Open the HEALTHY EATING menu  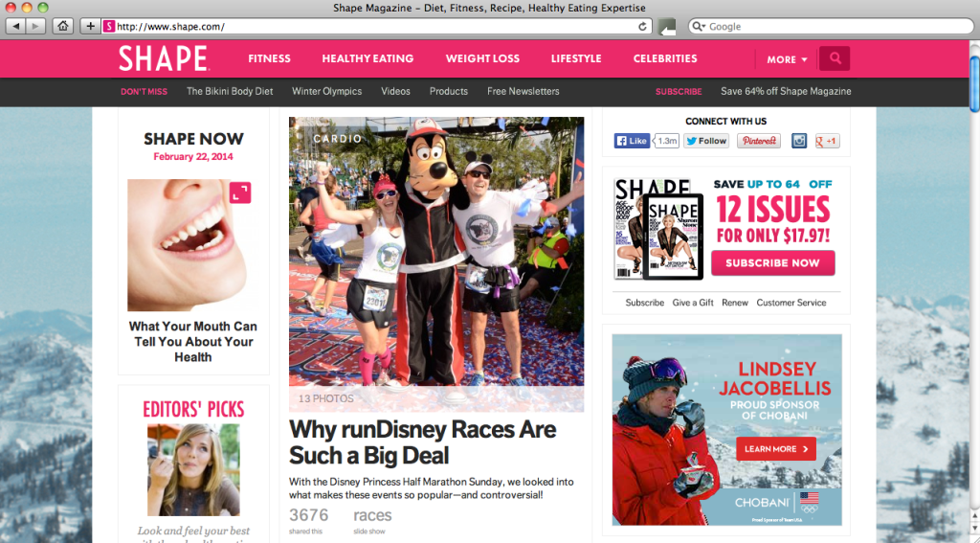tap(367, 58)
